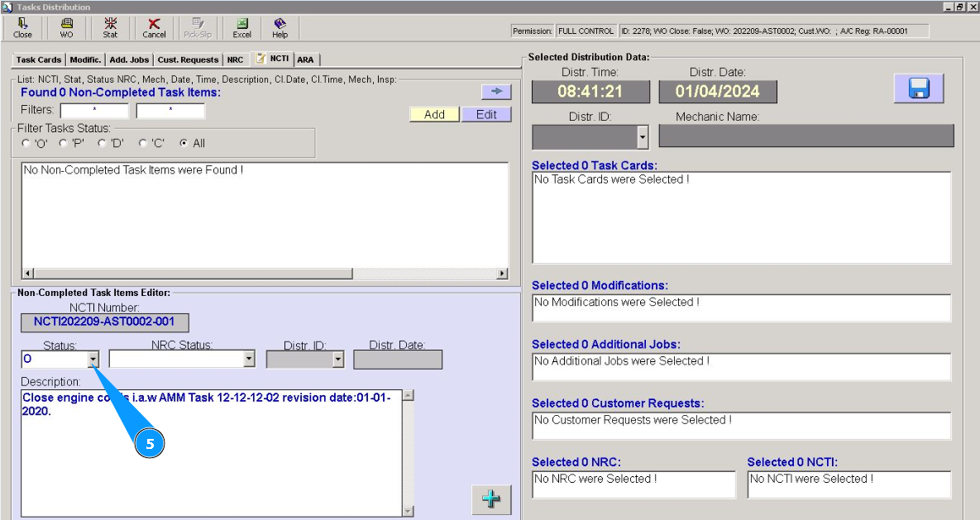Click the first Filters input field
980x520 pixels.
[x=94, y=111]
